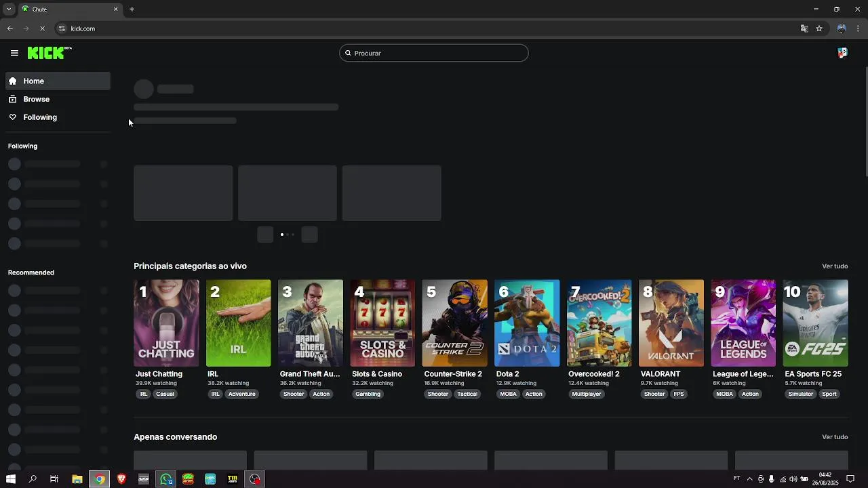Open the VALORANT category cover

671,323
